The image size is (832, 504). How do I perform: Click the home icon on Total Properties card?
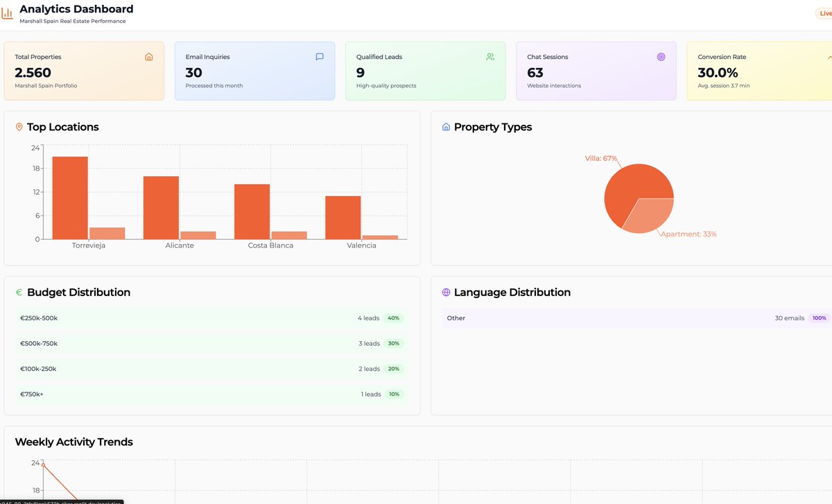tap(148, 57)
